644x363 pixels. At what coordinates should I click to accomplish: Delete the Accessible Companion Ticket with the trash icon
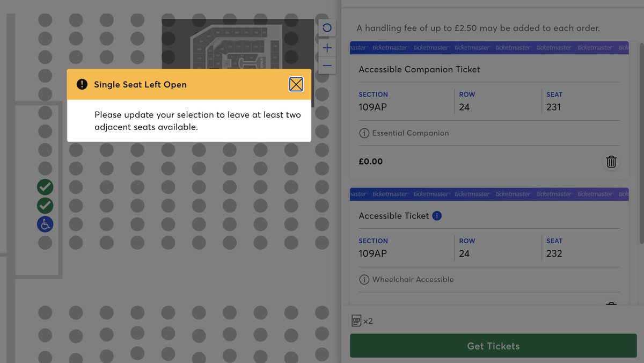pos(611,161)
